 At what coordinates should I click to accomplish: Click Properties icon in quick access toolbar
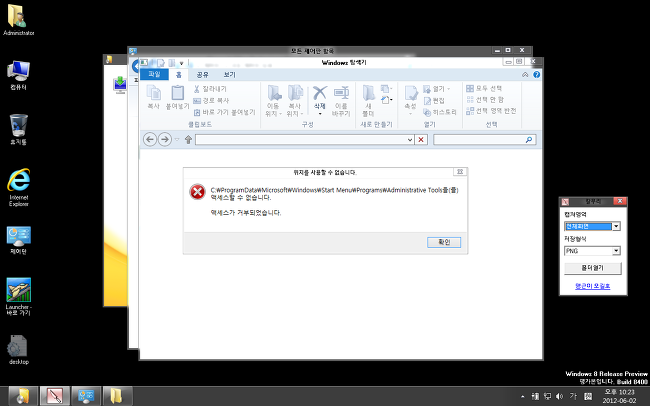click(x=160, y=63)
